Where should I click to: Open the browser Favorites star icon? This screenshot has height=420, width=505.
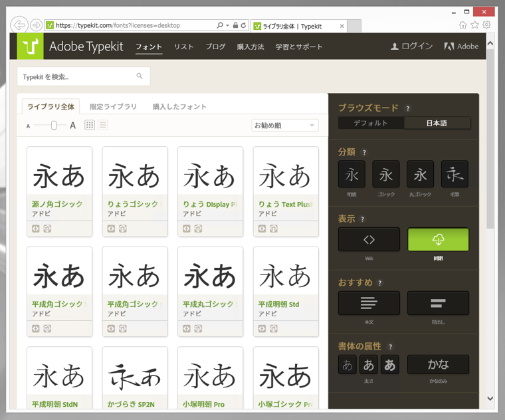pyautogui.click(x=474, y=25)
